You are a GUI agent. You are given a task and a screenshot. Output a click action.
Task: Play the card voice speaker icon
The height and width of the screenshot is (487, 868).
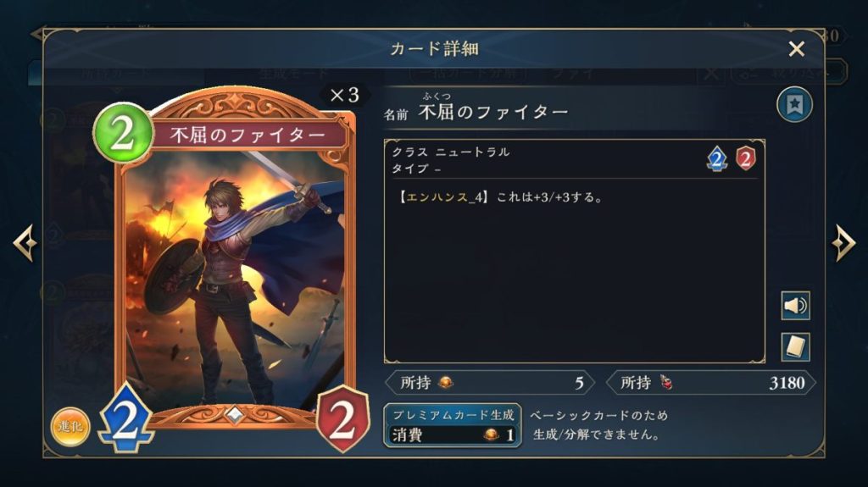(x=795, y=306)
